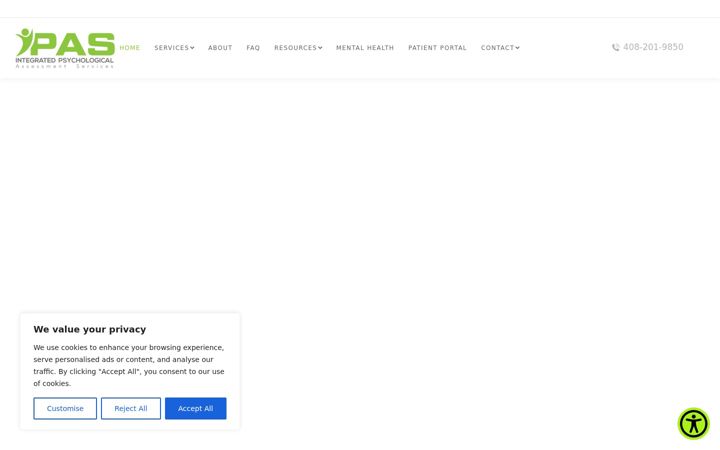This screenshot has height=450, width=720.
Task: Open the About page
Action: point(220,48)
